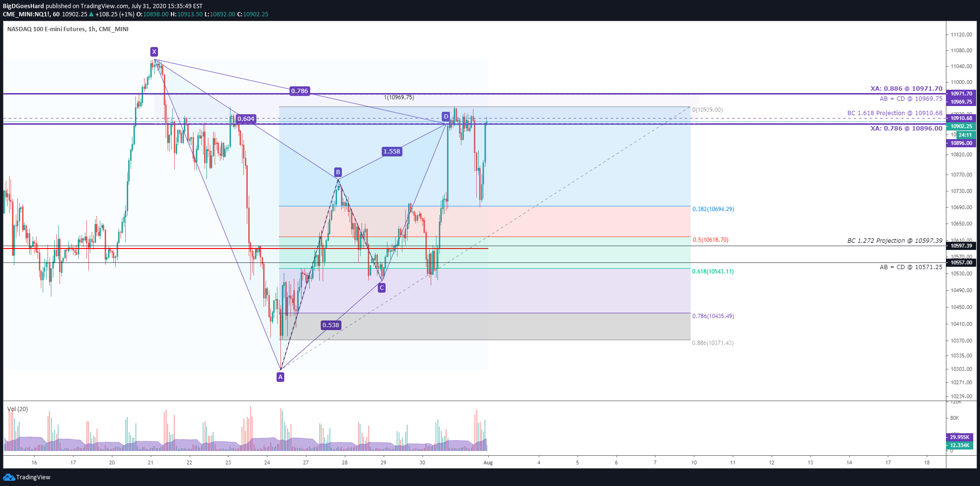The image size is (980, 486).
Task: Click the 'XA: 0.786 @ 10896.00' line label
Action: pyautogui.click(x=907, y=129)
